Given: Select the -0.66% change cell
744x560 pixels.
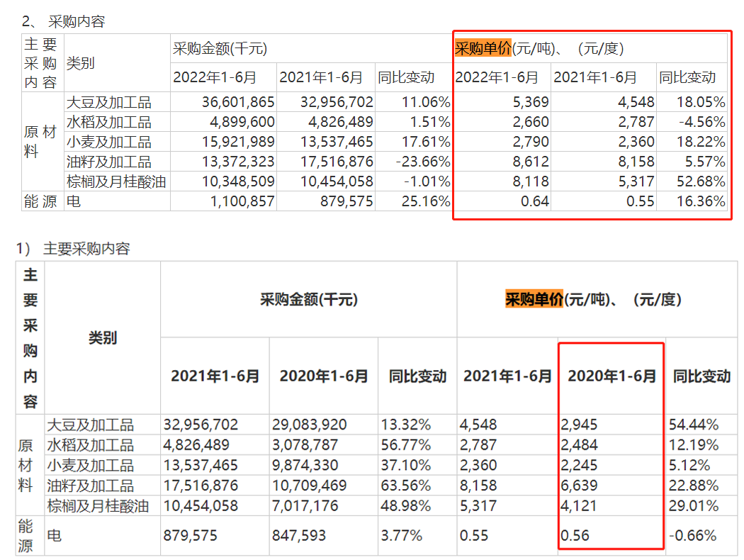Looking at the screenshot, I should pyautogui.click(x=692, y=535).
